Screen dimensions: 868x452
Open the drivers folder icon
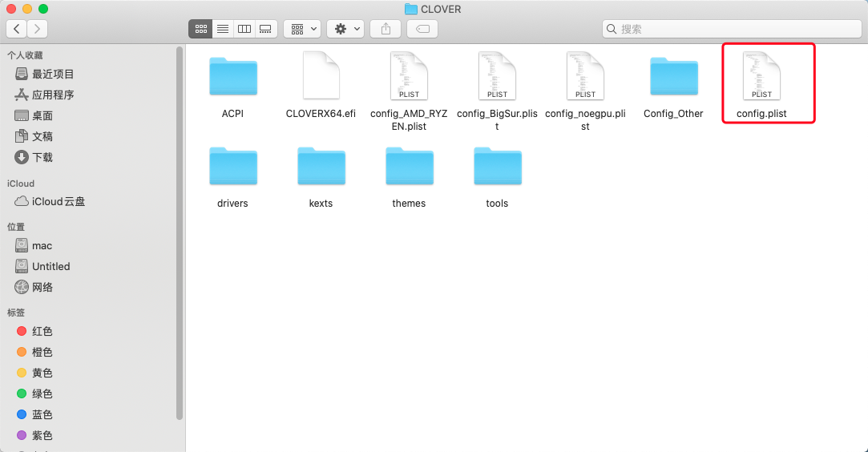point(233,165)
